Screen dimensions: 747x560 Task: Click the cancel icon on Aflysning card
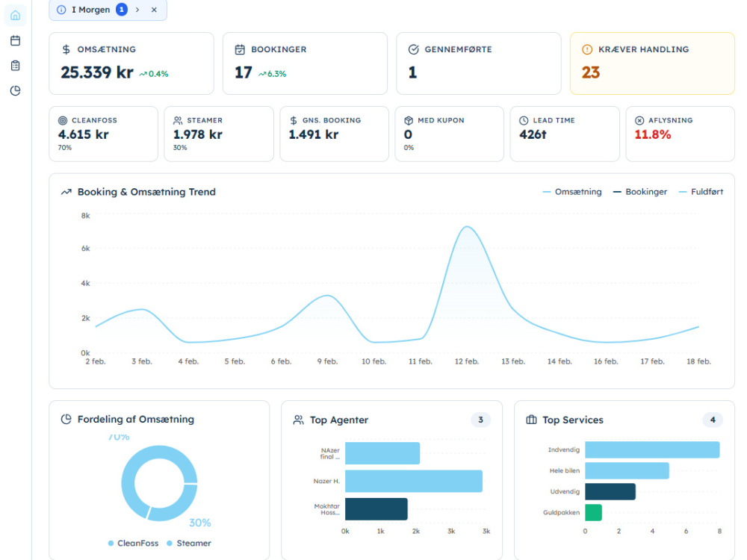coord(639,120)
